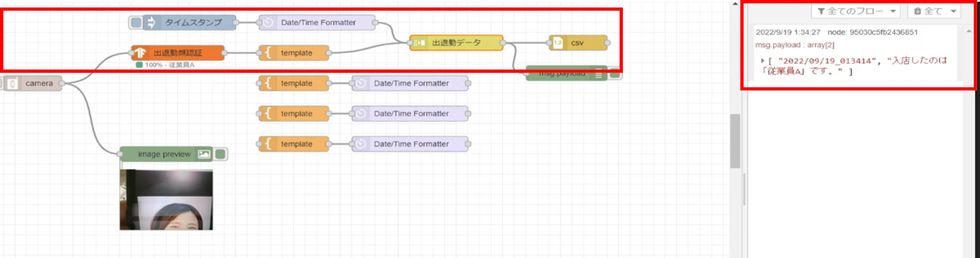Click brace icon on template wired to 出退勤データ

pos(268,53)
